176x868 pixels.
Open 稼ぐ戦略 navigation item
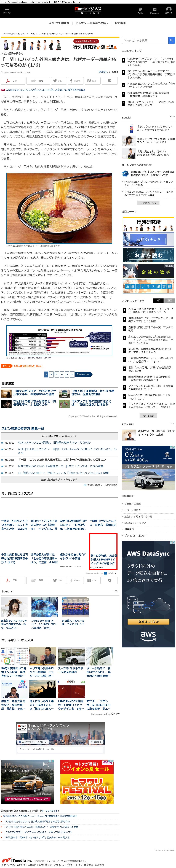(x=120, y=23)
